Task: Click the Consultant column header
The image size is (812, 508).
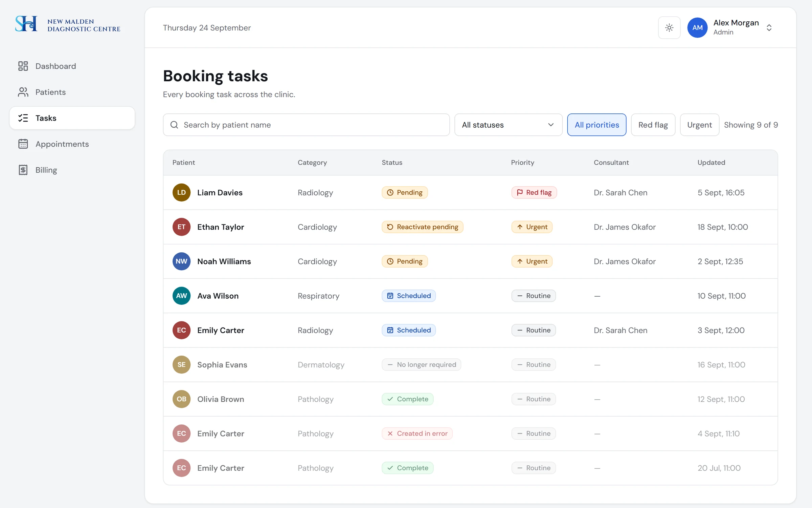Action: tap(611, 163)
